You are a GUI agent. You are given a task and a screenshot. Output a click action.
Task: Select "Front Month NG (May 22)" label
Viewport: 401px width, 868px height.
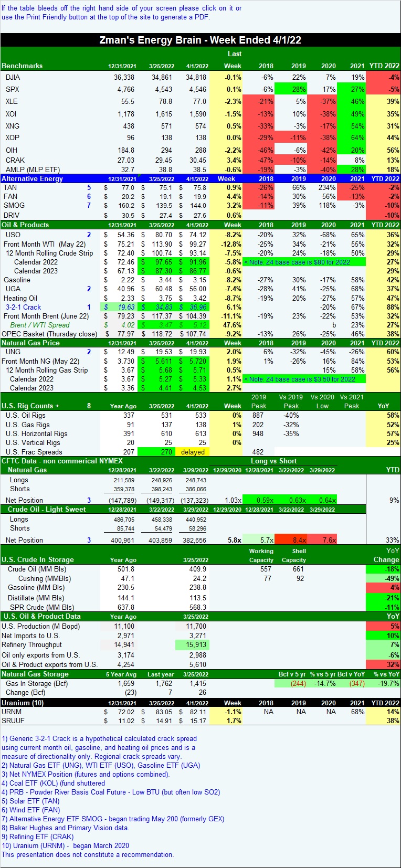coord(40,361)
